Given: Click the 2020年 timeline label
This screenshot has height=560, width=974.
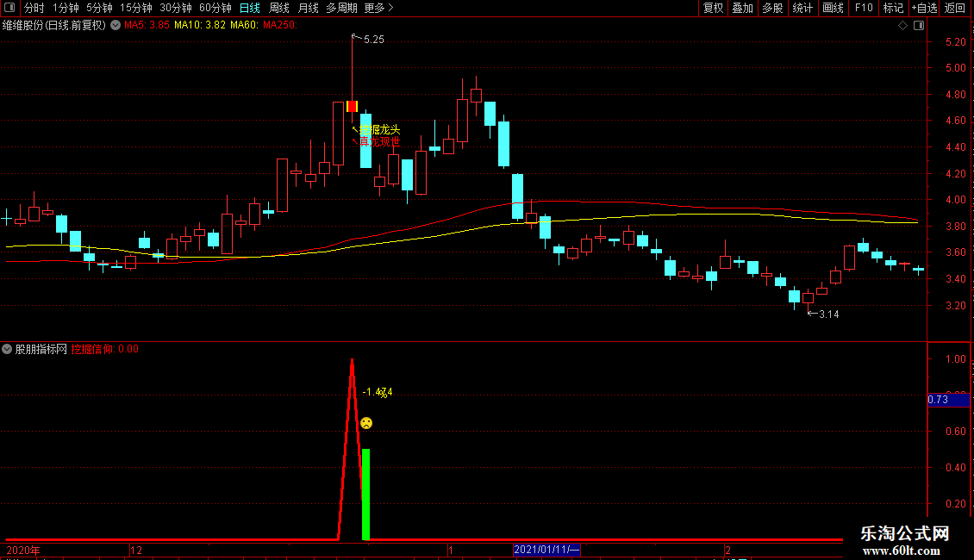Looking at the screenshot, I should [x=23, y=550].
